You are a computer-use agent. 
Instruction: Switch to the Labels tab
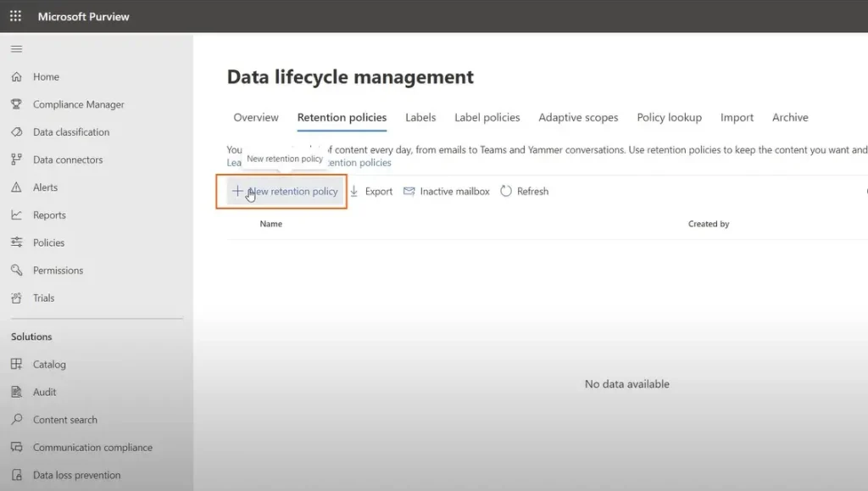420,118
